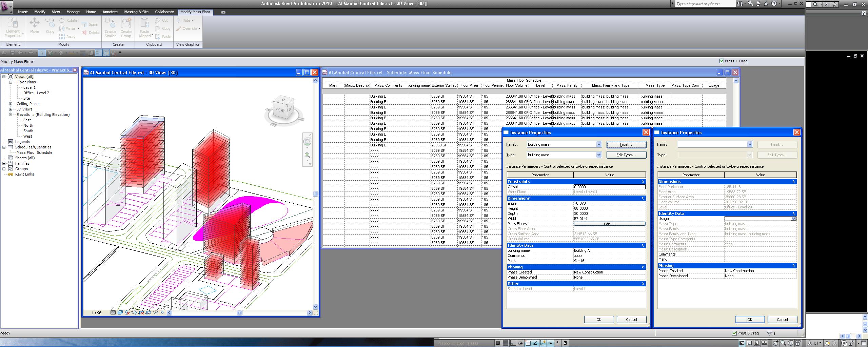868x347 pixels.
Task: Expand the Families node in project browser
Action: tap(4, 163)
